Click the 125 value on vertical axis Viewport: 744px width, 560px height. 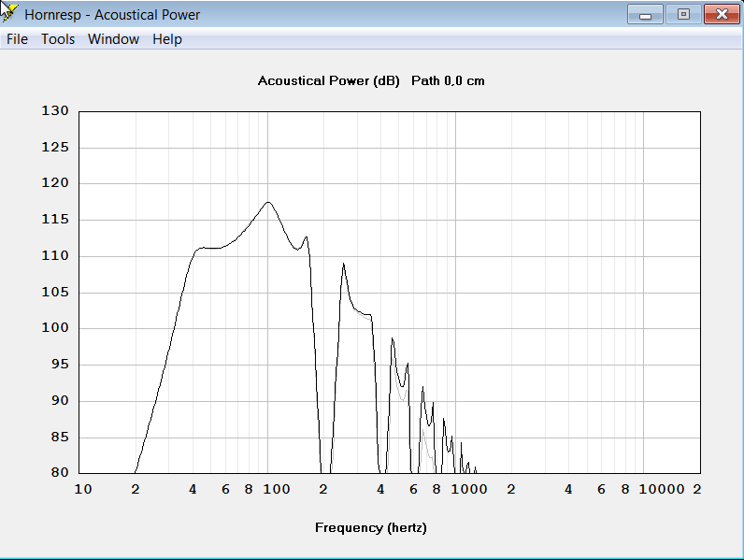coord(55,147)
